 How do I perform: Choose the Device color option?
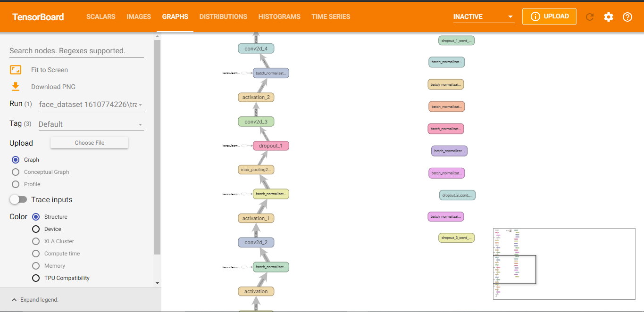pyautogui.click(x=36, y=229)
